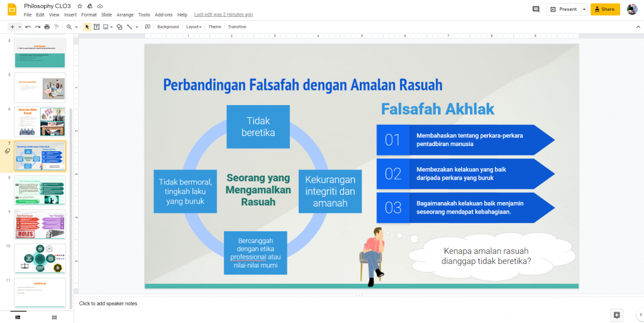The width and height of the screenshot is (644, 323).
Task: Click the Redo icon in toolbar
Action: (38, 27)
